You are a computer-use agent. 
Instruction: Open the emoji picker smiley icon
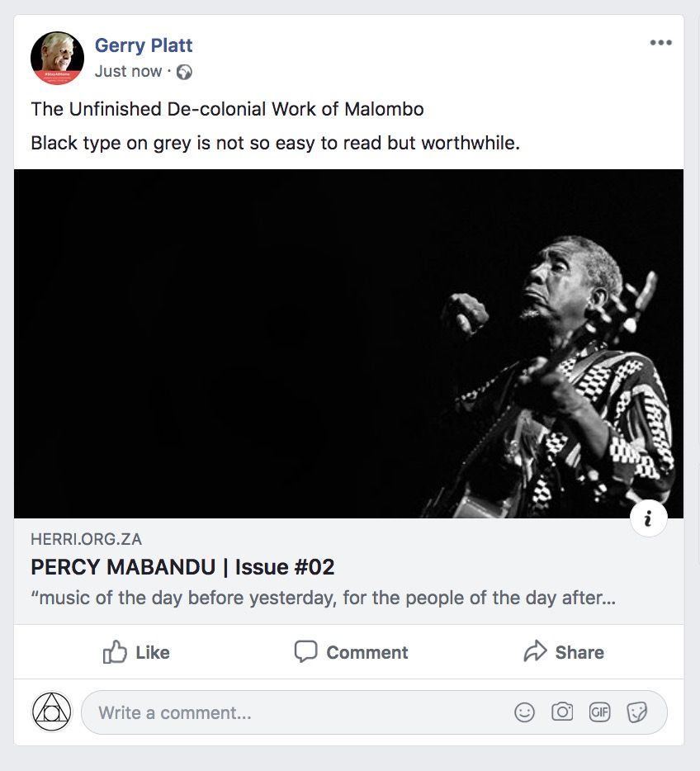[x=525, y=712]
